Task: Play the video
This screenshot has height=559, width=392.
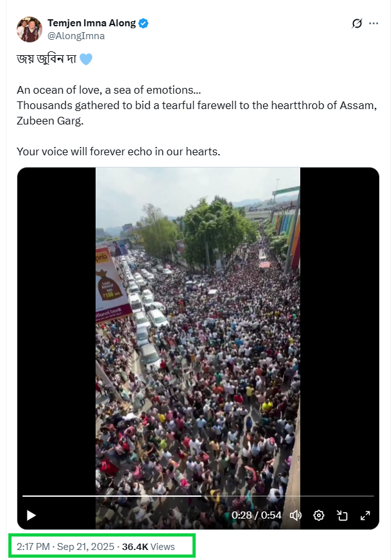Action: [31, 515]
